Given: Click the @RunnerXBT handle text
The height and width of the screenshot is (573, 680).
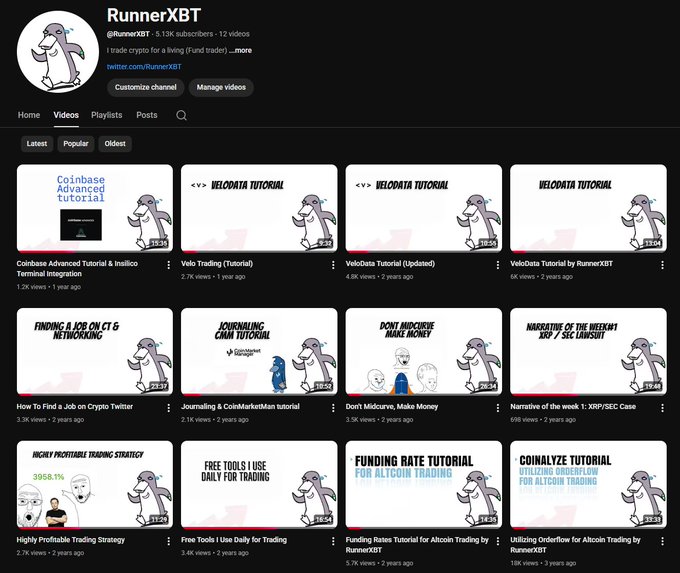Looking at the screenshot, I should coord(128,34).
